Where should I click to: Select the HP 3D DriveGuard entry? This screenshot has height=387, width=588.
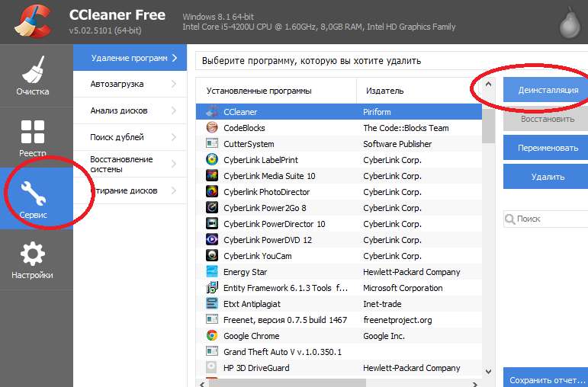tap(339, 368)
